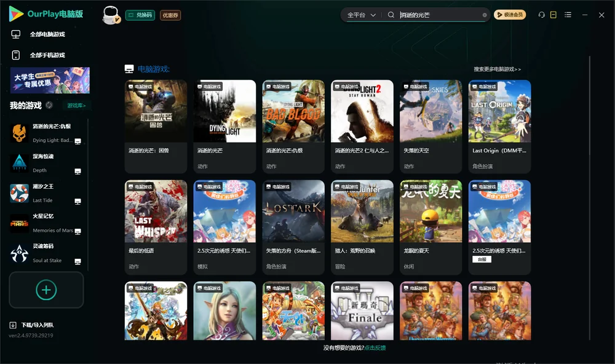Open the user avatar profile icon

click(111, 15)
